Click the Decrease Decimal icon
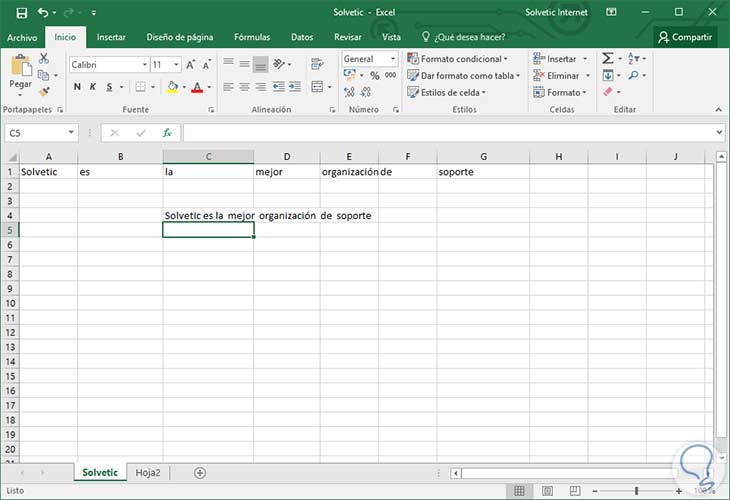The image size is (730, 500). coord(366,92)
